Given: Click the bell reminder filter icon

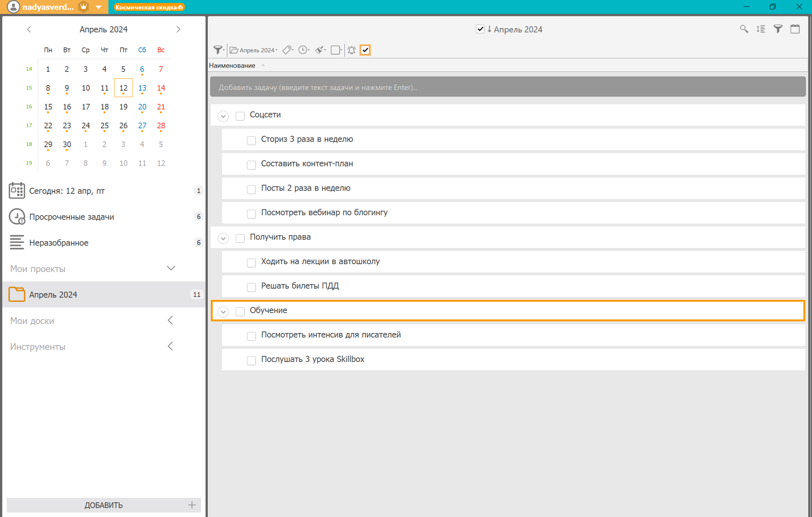Looking at the screenshot, I should pos(352,50).
